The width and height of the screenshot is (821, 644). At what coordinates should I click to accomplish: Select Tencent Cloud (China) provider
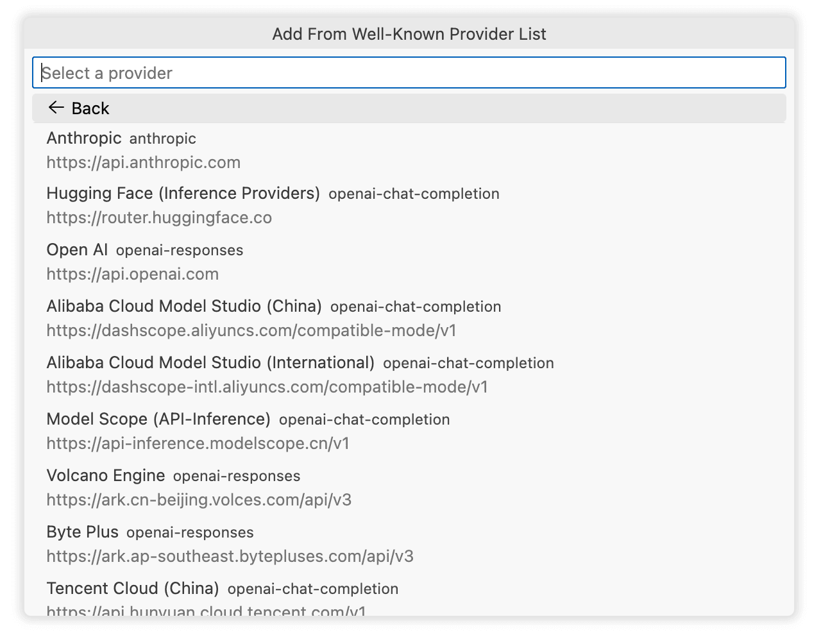[409, 595]
